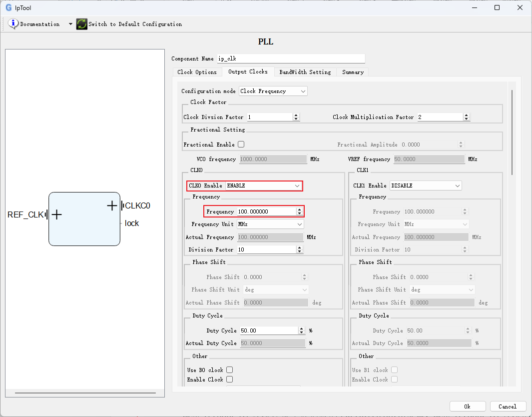Click the Clock Division Factor value field
Screen dimensions: 532x417
[270, 117]
